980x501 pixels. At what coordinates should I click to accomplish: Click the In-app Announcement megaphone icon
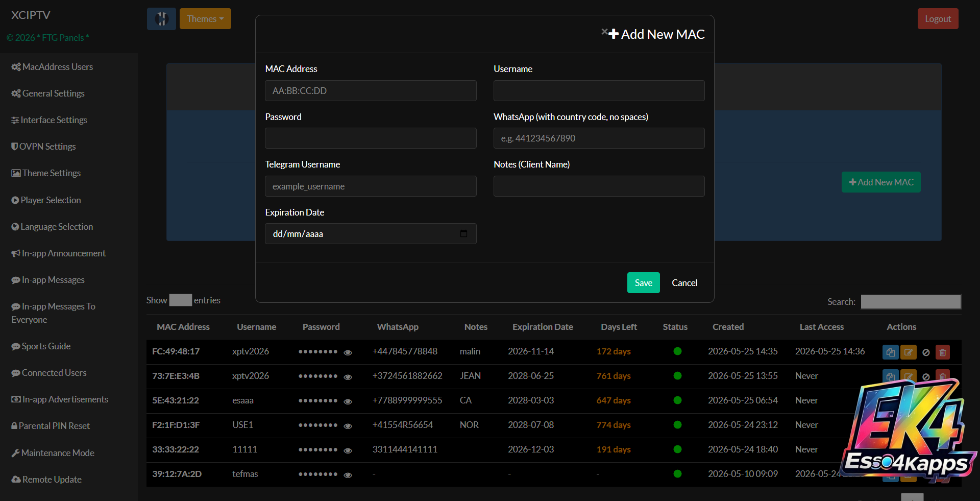click(x=16, y=253)
